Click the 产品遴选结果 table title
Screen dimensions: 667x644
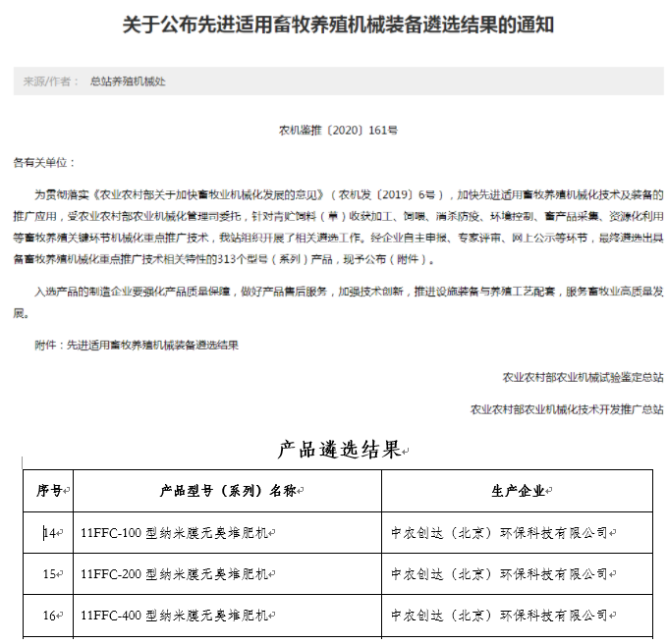click(x=338, y=451)
